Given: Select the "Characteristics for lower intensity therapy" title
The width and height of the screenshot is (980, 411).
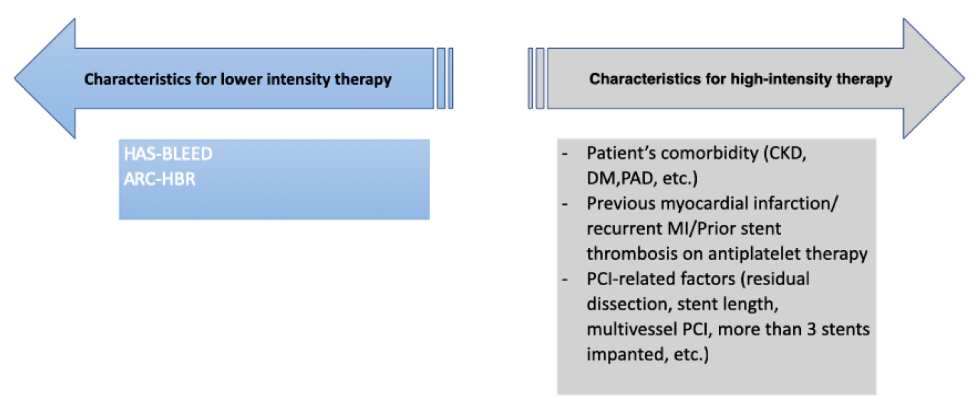Looking at the screenshot, I should pos(238,79).
